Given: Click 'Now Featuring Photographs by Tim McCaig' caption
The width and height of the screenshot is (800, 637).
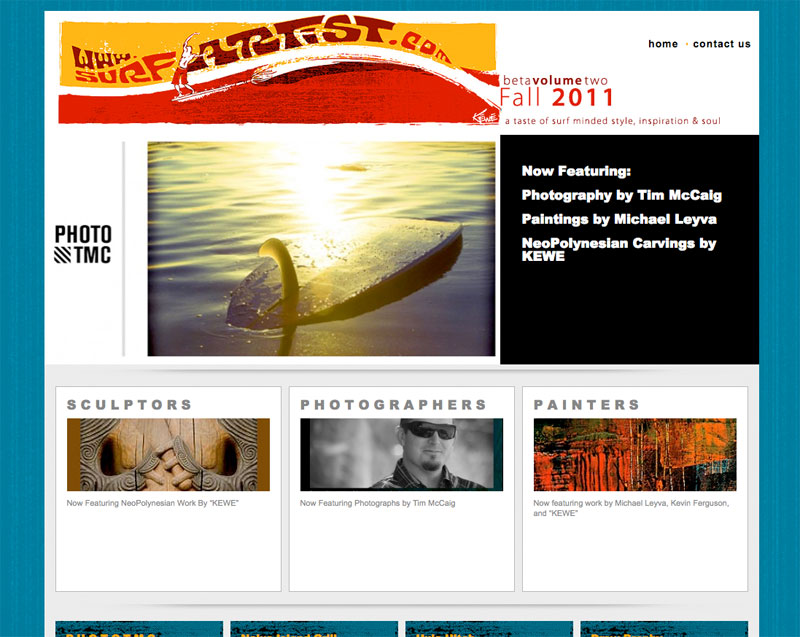Looking at the screenshot, I should point(378,503).
